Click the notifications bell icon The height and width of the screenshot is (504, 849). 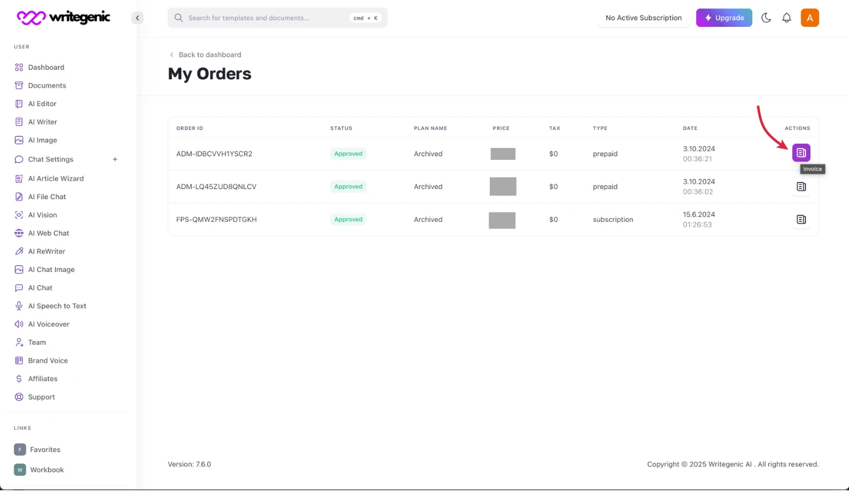pos(786,18)
